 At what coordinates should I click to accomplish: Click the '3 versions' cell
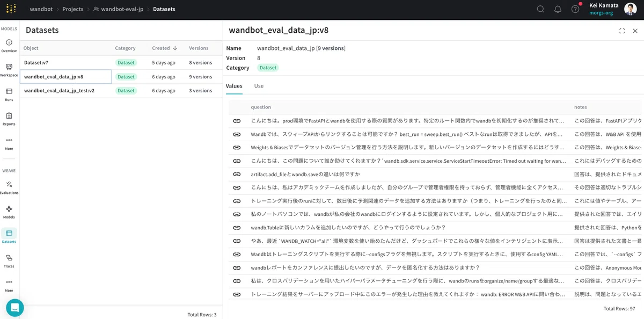click(201, 91)
